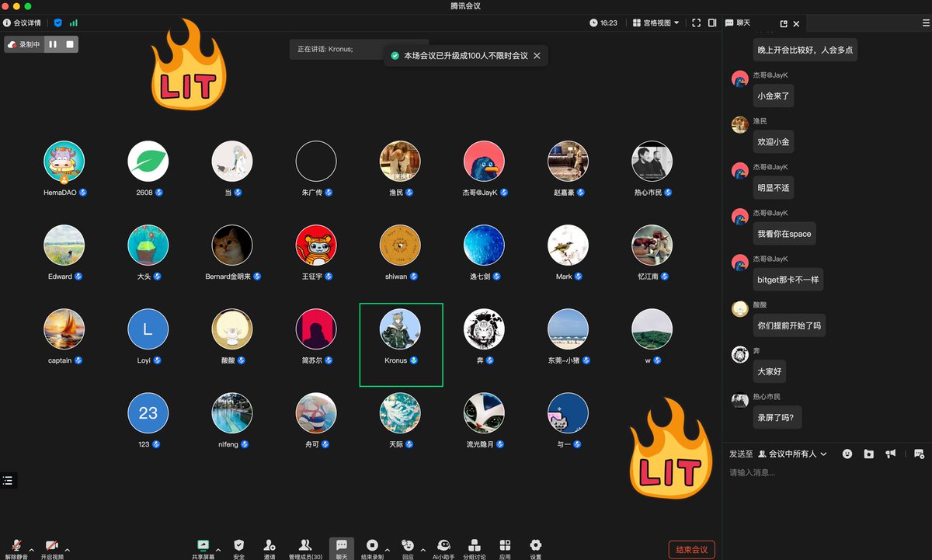Viewport: 932px width, 560px height.
Task: Click chat message 录屏了吗?
Action: pos(777,417)
